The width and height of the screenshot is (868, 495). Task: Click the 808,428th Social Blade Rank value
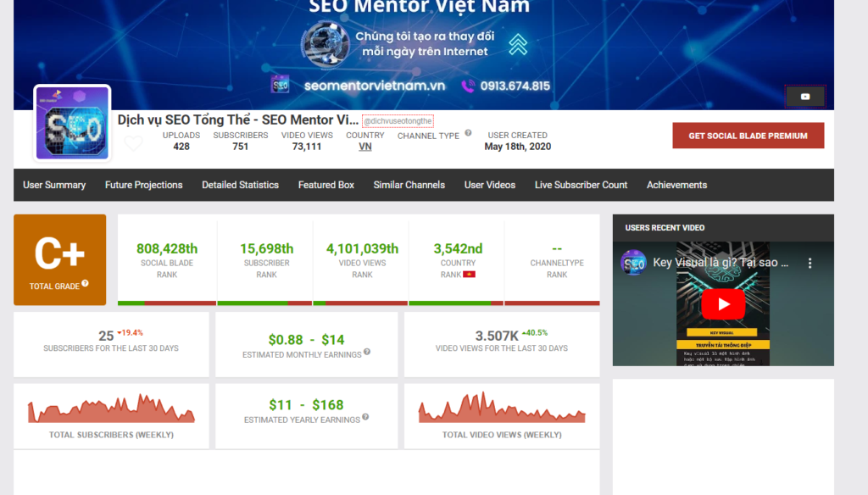pyautogui.click(x=167, y=248)
